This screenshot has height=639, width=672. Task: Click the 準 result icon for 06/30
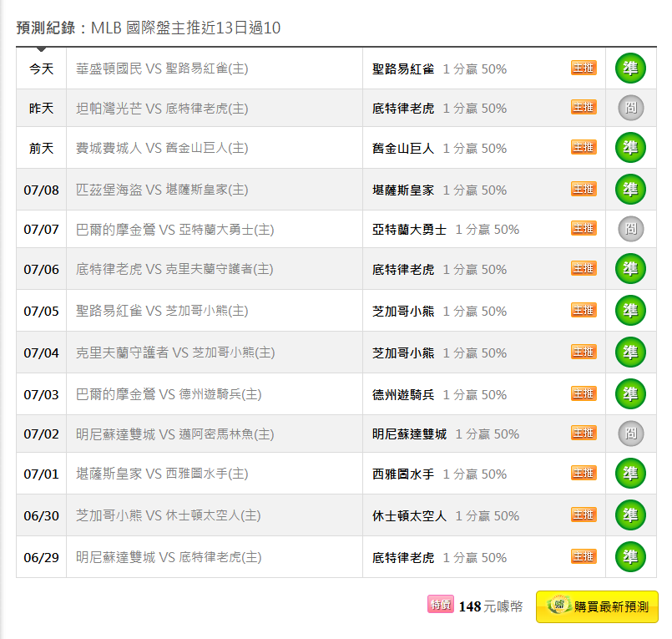(630, 515)
